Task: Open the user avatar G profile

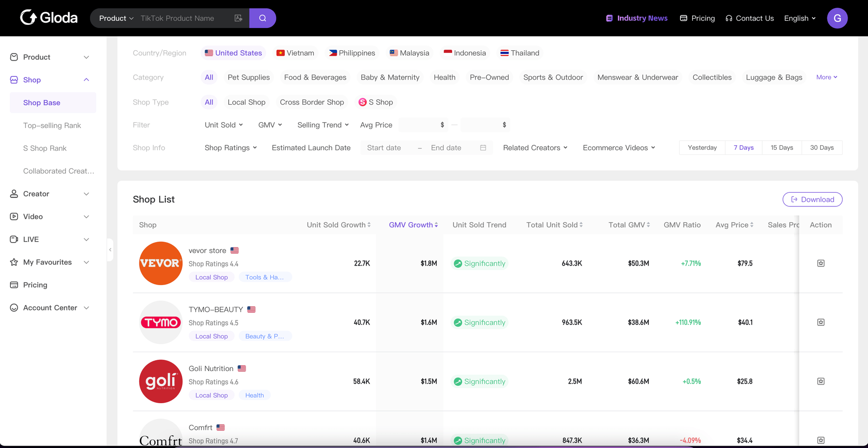Action: (837, 18)
